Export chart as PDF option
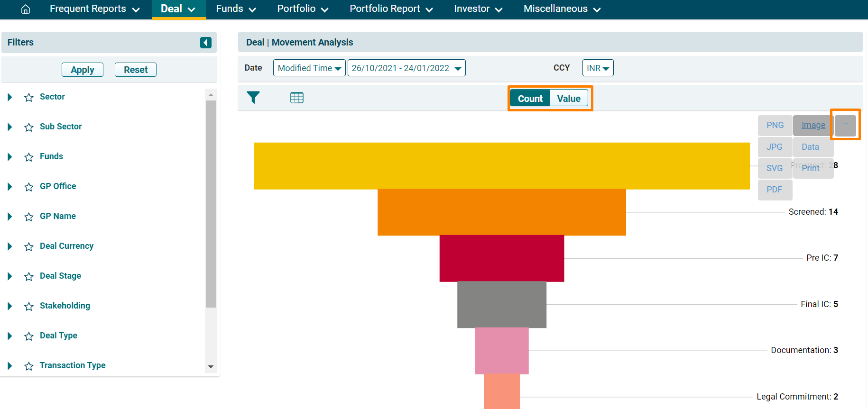868x409 pixels. coord(774,190)
